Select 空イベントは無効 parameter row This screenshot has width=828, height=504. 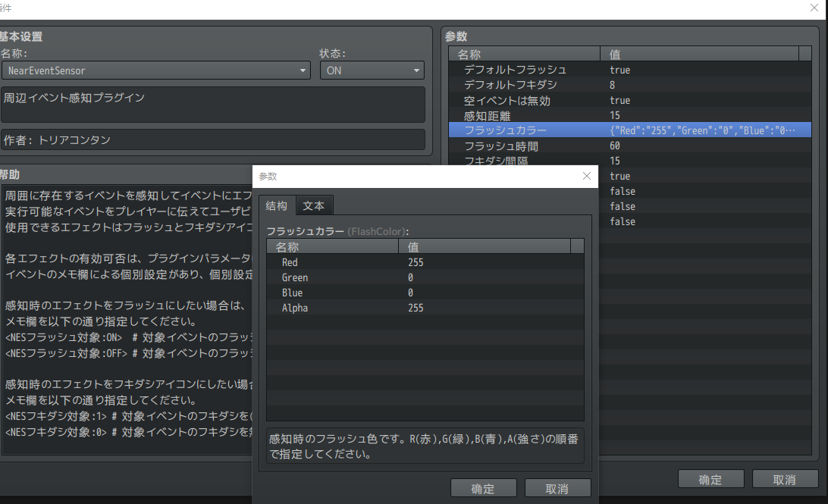point(629,100)
